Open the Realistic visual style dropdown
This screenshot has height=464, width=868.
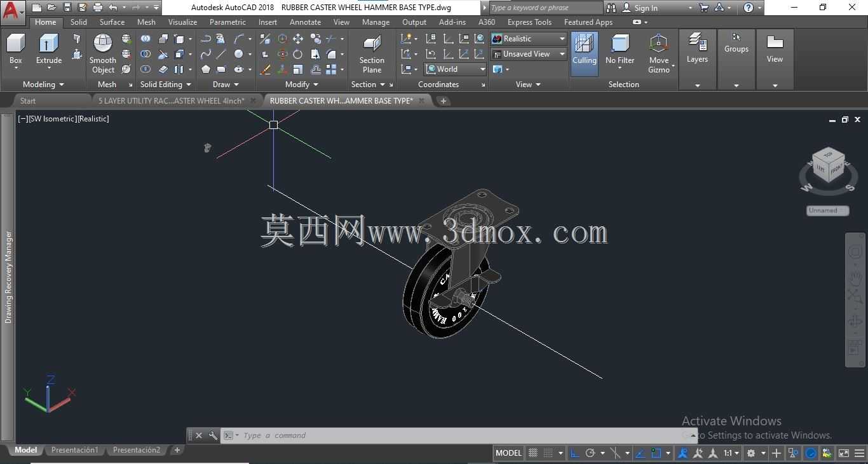529,39
